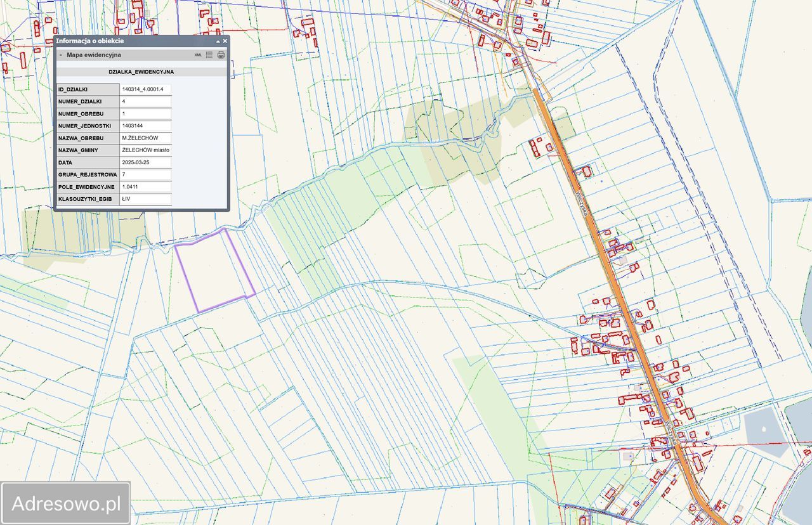Select the NAZWA_OBREBU value M.ŻELECHÓW
The height and width of the screenshot is (525, 812).
pos(145,138)
